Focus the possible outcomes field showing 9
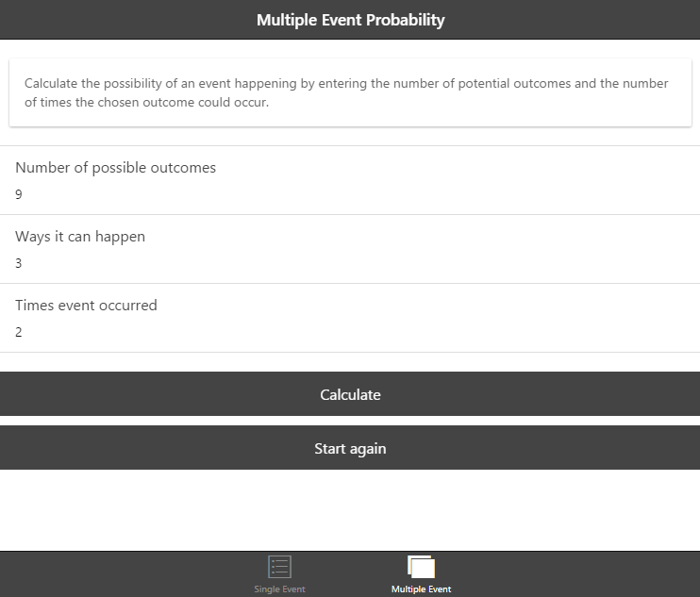 point(19,195)
